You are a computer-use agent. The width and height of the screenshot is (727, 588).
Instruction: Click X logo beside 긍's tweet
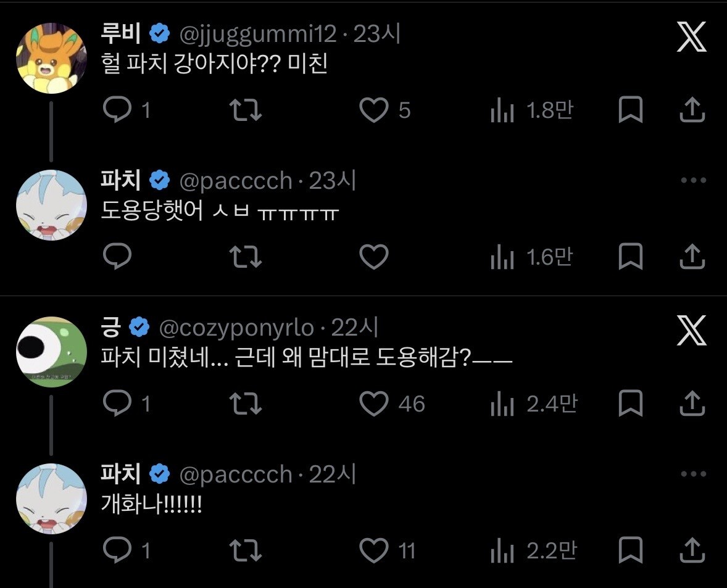691,330
